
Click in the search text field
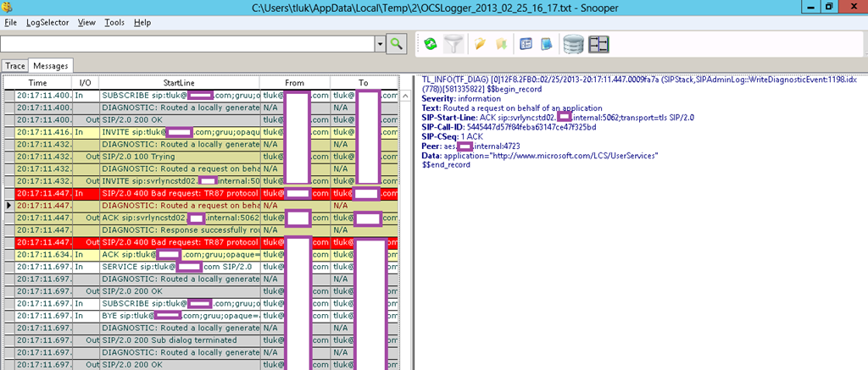click(186, 44)
